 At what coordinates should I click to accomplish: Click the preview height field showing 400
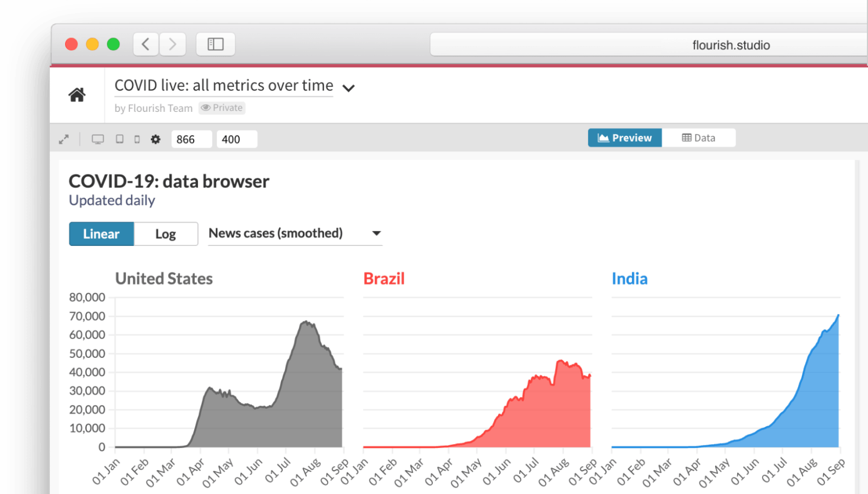237,140
